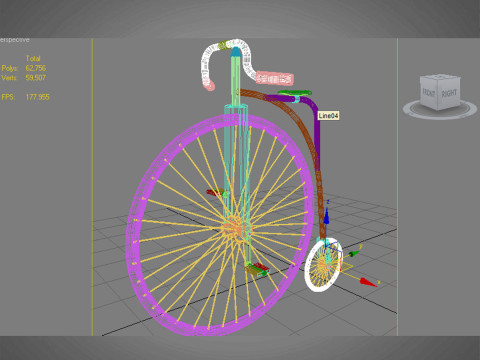Screen dimensions: 480x360
Task: Click the red X-axis gizmo arrow
Action: [368, 282]
